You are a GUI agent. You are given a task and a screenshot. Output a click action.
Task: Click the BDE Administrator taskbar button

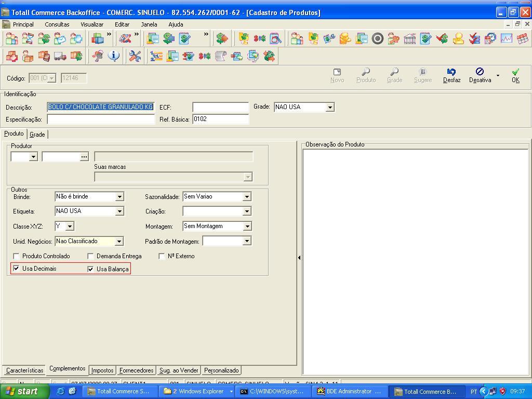click(349, 391)
